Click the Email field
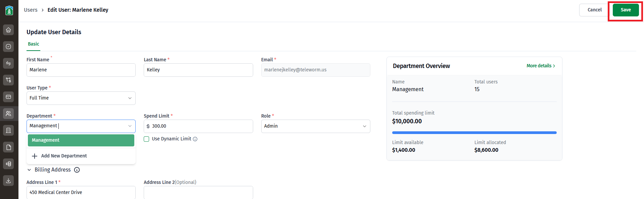 pyautogui.click(x=316, y=70)
